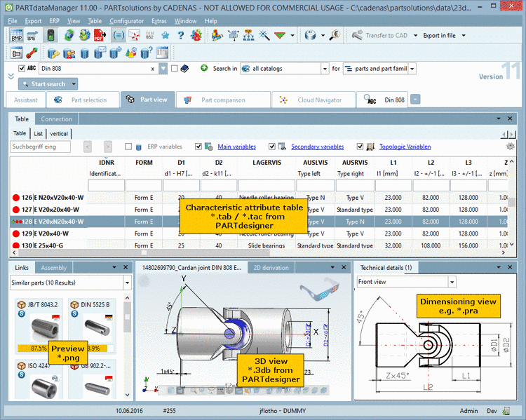This screenshot has width=526, height=420.
Task: Open the 'all catalogs' search dropdown
Action: pyautogui.click(x=324, y=69)
